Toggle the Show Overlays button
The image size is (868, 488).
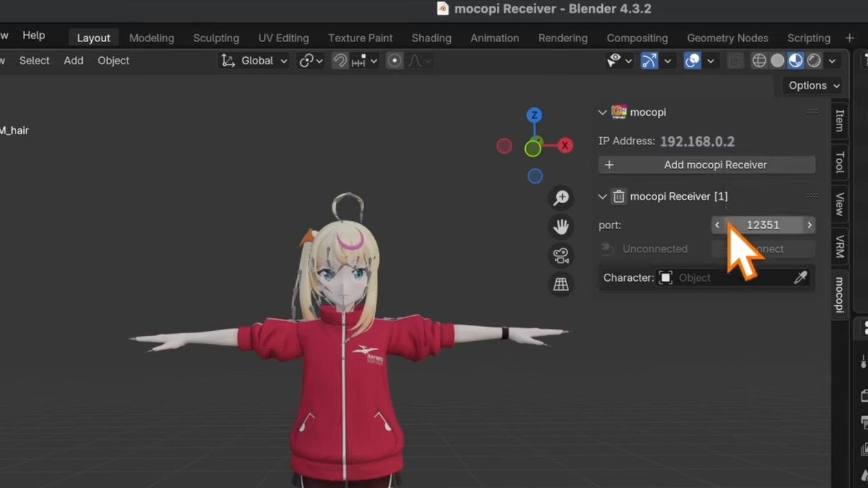pyautogui.click(x=693, y=61)
